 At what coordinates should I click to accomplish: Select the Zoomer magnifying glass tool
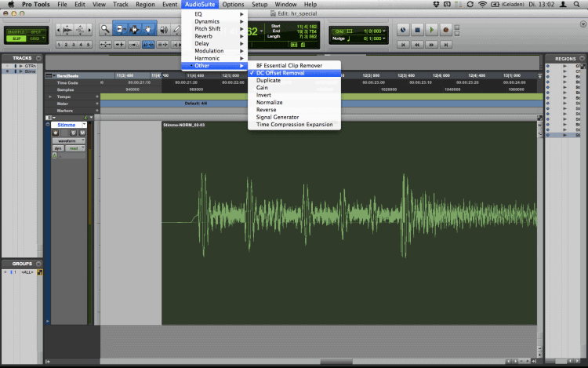coord(105,29)
